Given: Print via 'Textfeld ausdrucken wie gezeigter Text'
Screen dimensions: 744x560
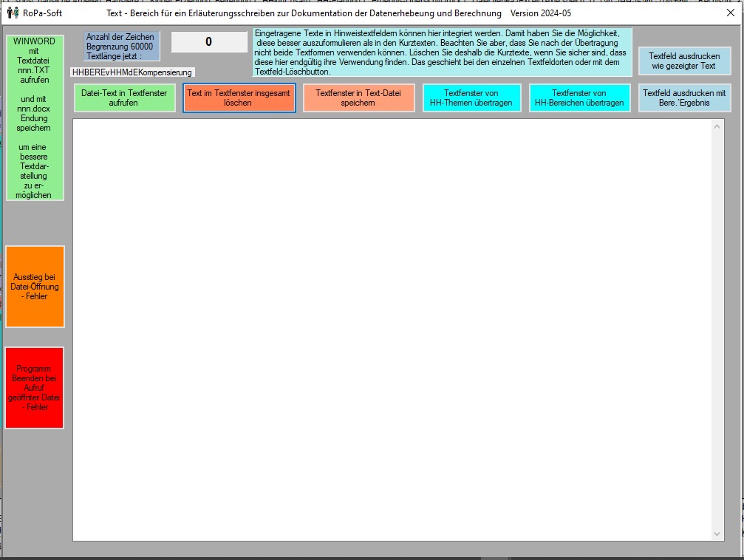Looking at the screenshot, I should [684, 61].
